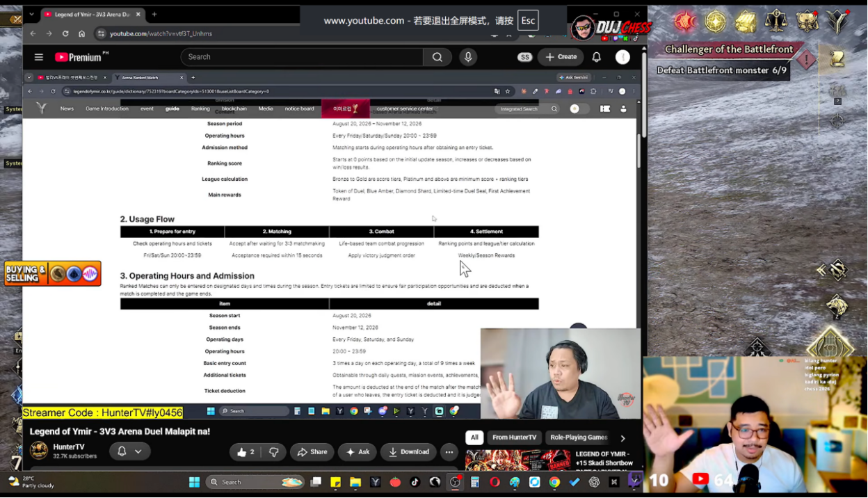Show next category chips with right arrow

tap(622, 438)
